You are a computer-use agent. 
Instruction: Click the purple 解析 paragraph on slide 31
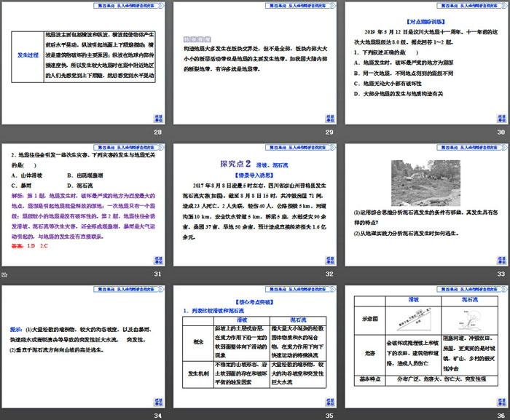tap(83, 216)
